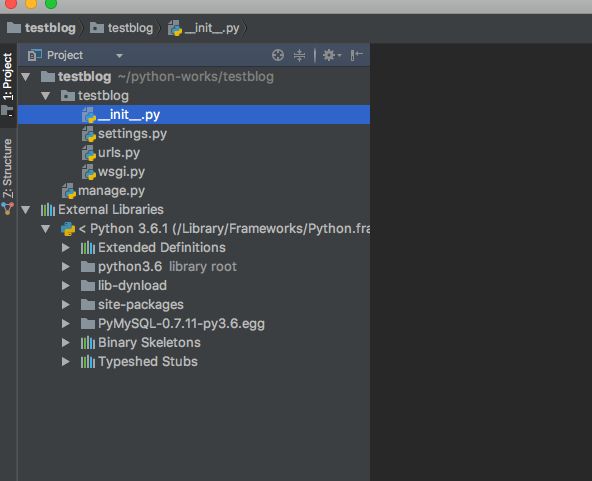Select manage.py in the project tree
The image size is (592, 481).
(x=194, y=191)
